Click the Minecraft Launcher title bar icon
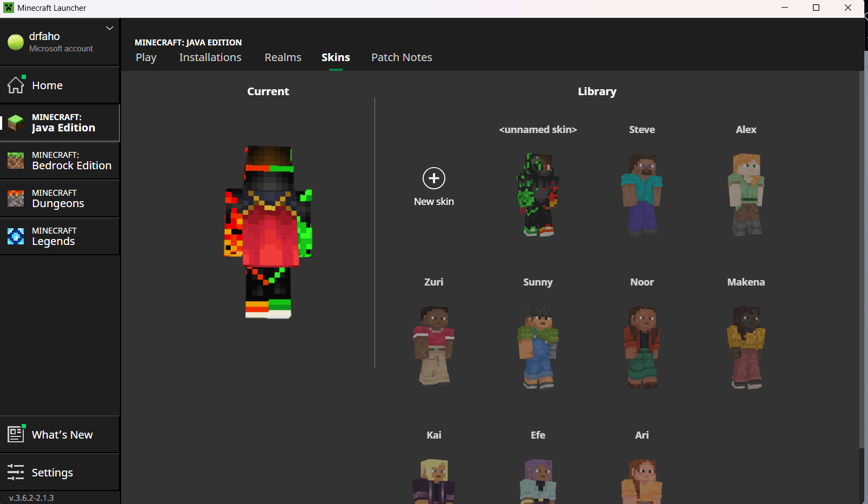 pyautogui.click(x=9, y=8)
